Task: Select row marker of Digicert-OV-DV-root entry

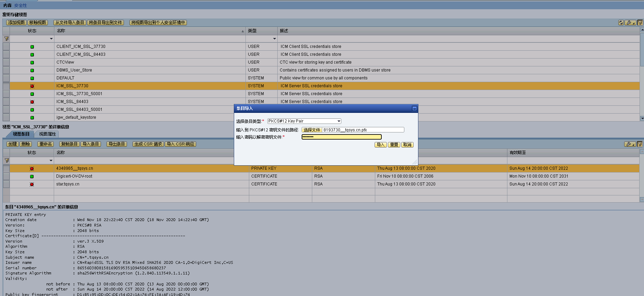Action: (x=6, y=176)
